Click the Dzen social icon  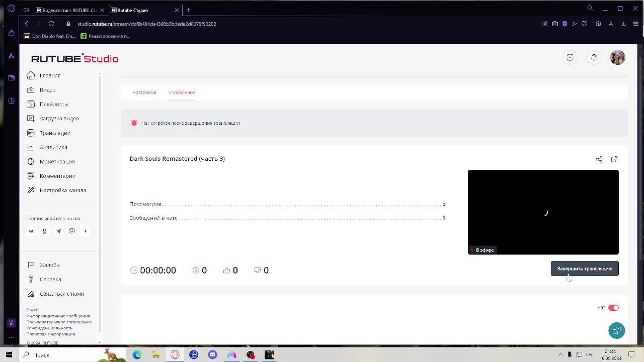click(x=85, y=231)
